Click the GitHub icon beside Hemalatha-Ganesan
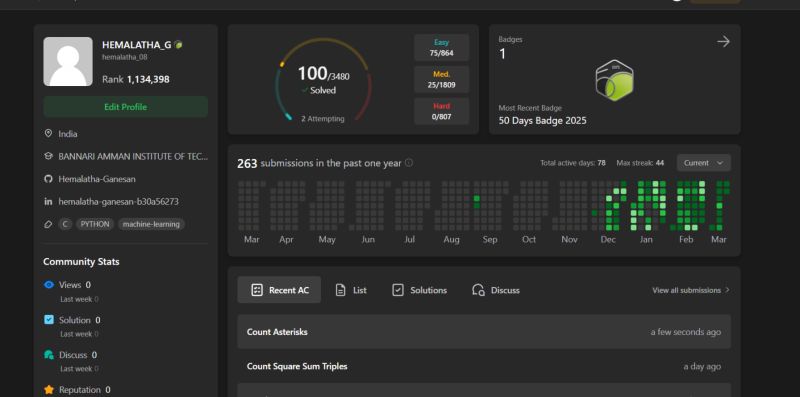This screenshot has height=397, width=800. click(48, 179)
